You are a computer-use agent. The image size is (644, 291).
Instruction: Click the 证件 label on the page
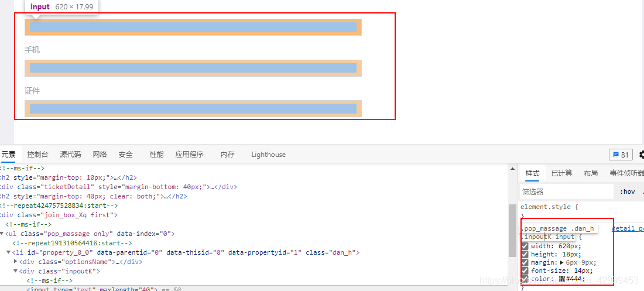[32, 91]
